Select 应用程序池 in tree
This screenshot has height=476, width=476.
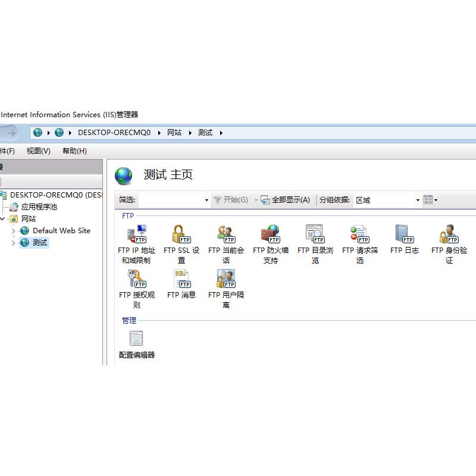coord(39,207)
